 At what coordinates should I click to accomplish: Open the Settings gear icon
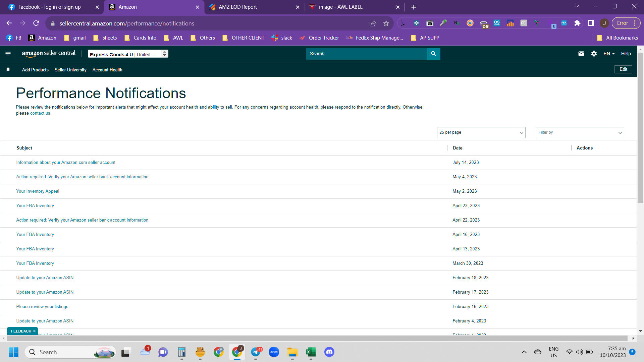tap(594, 54)
